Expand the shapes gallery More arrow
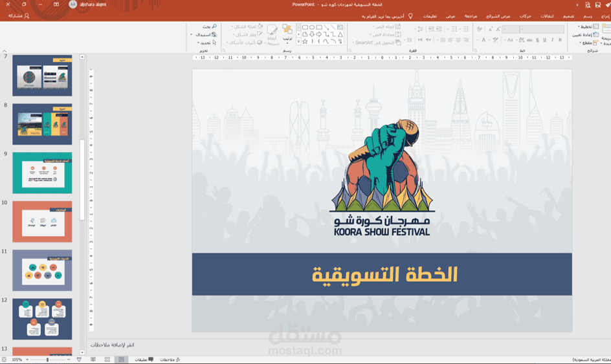The image size is (611, 364). 298,41
